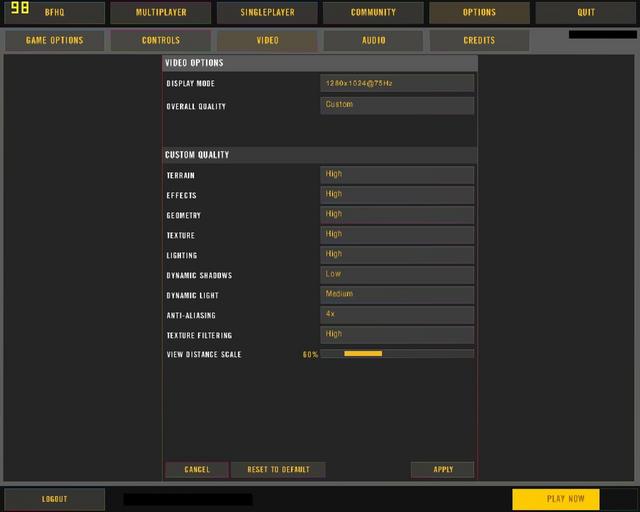
Task: Click the Custom Quality section header
Action: tap(320, 155)
